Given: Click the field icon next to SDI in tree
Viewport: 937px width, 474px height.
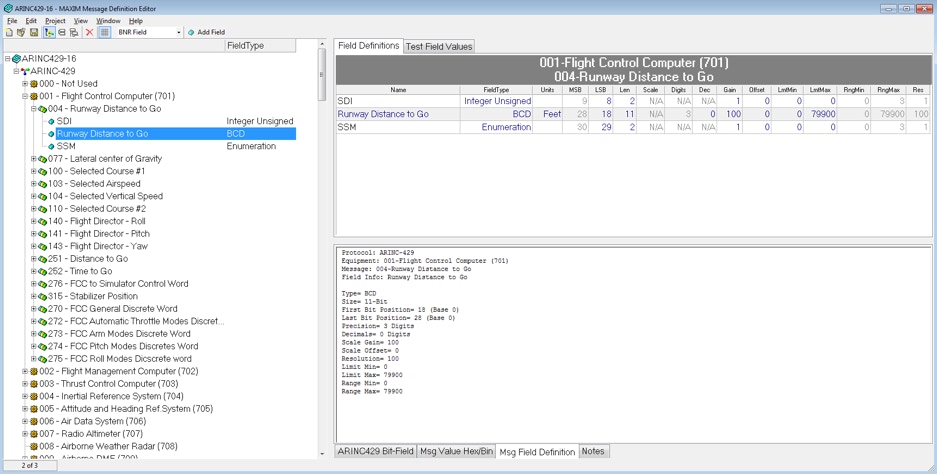Looking at the screenshot, I should (51, 121).
